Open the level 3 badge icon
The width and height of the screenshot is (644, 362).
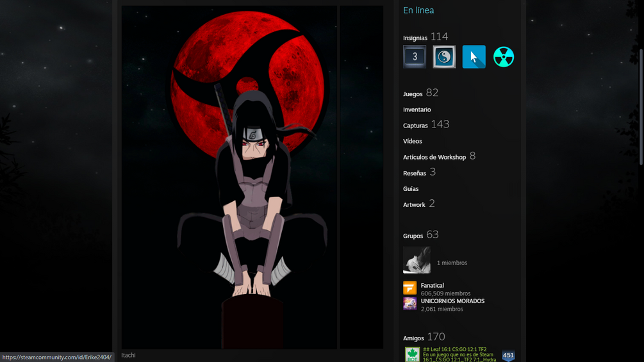click(415, 56)
